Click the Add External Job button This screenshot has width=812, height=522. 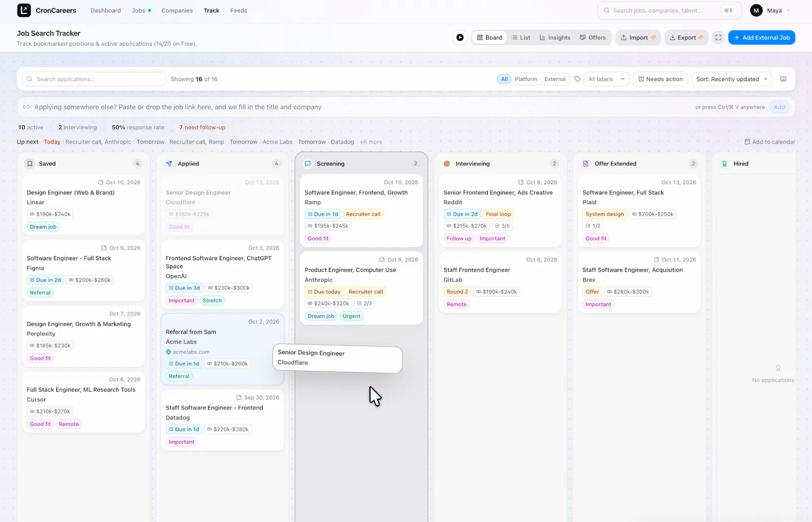761,38
